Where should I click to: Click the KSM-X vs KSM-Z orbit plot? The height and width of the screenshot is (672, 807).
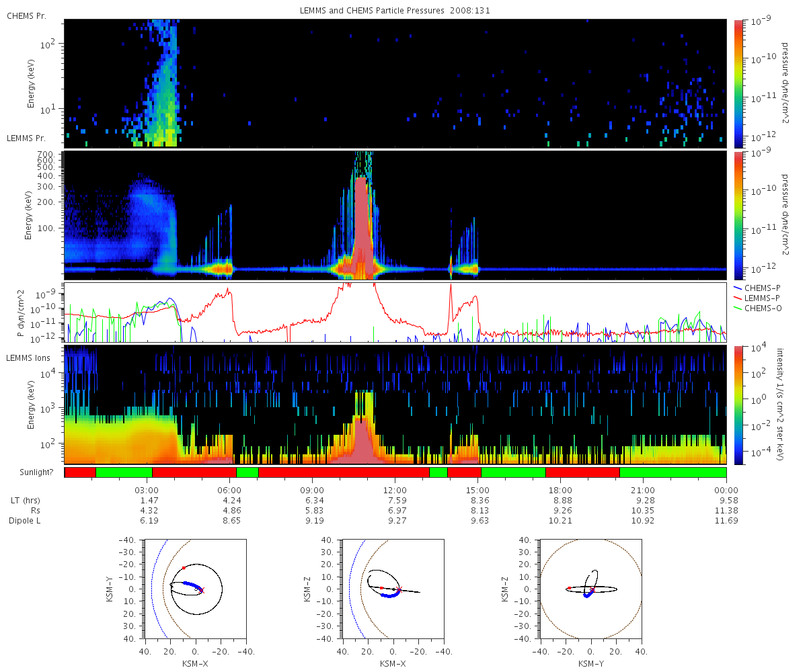coord(393,589)
